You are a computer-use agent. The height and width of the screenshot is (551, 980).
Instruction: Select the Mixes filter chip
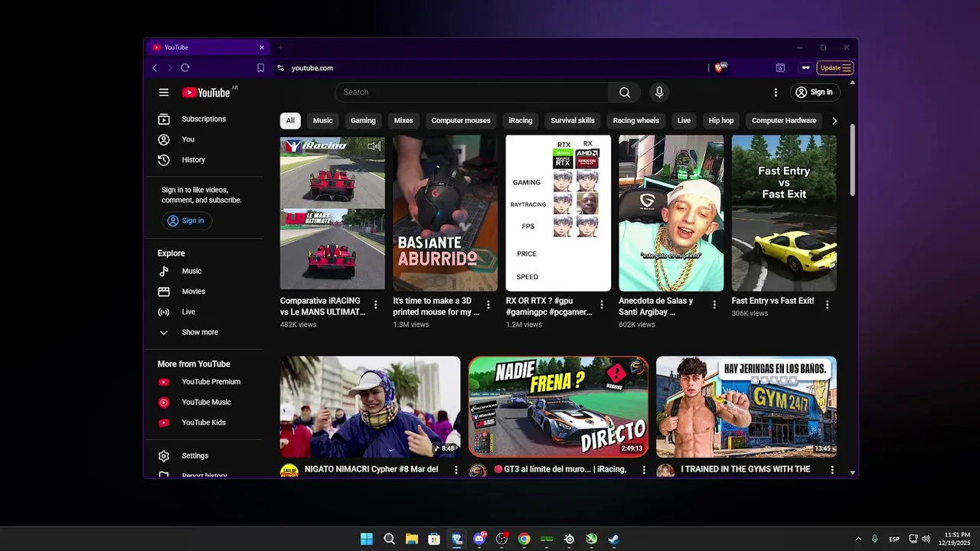click(403, 121)
